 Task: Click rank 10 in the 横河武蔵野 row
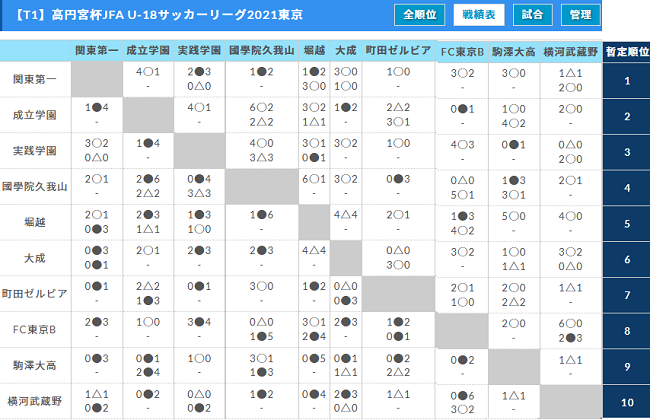click(x=627, y=403)
